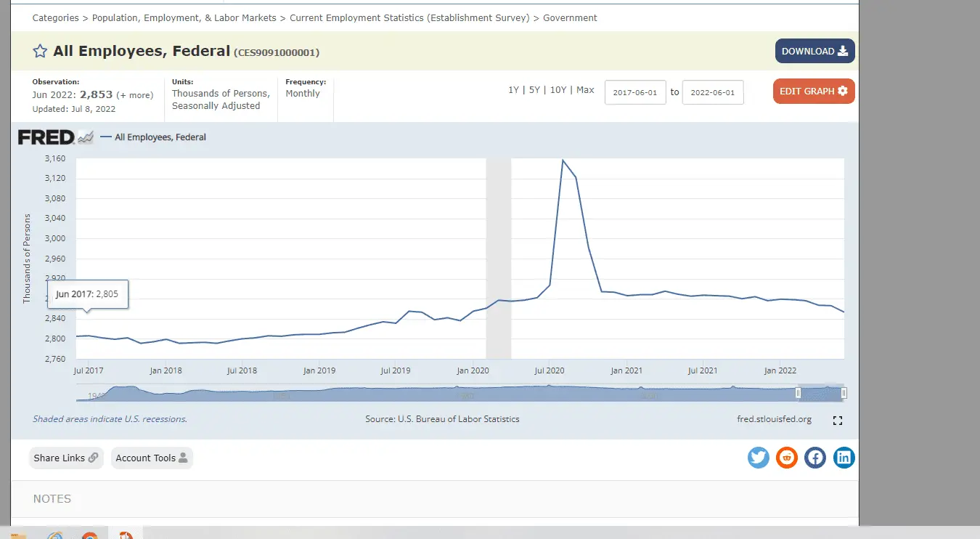Image resolution: width=980 pixels, height=539 pixels.
Task: Select the 10Y time range
Action: tap(558, 90)
